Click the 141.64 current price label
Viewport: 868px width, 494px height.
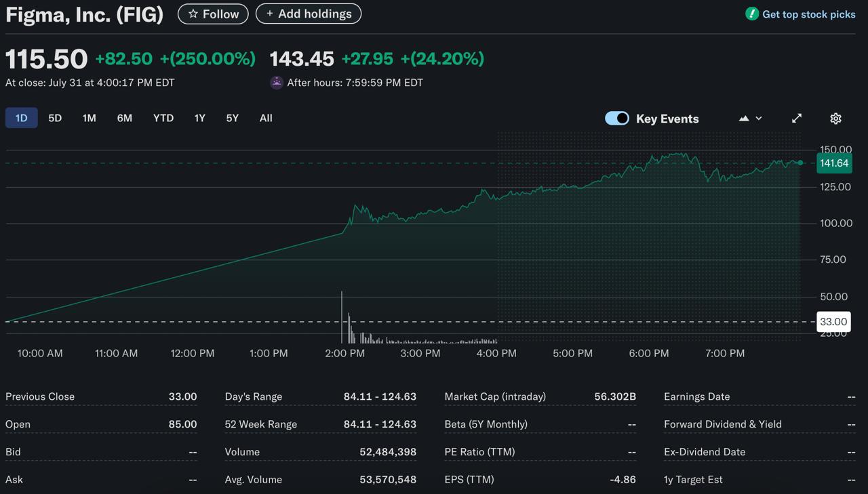[x=834, y=163]
